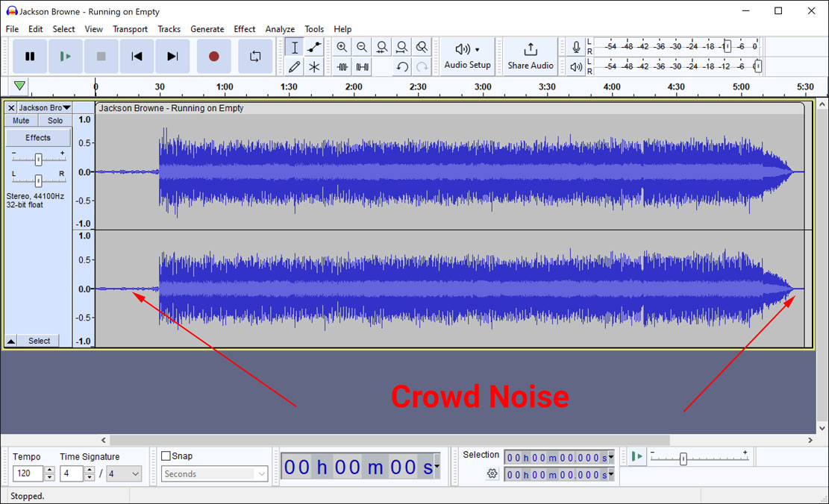
Task: Pause playback with the Pause button
Action: click(30, 56)
